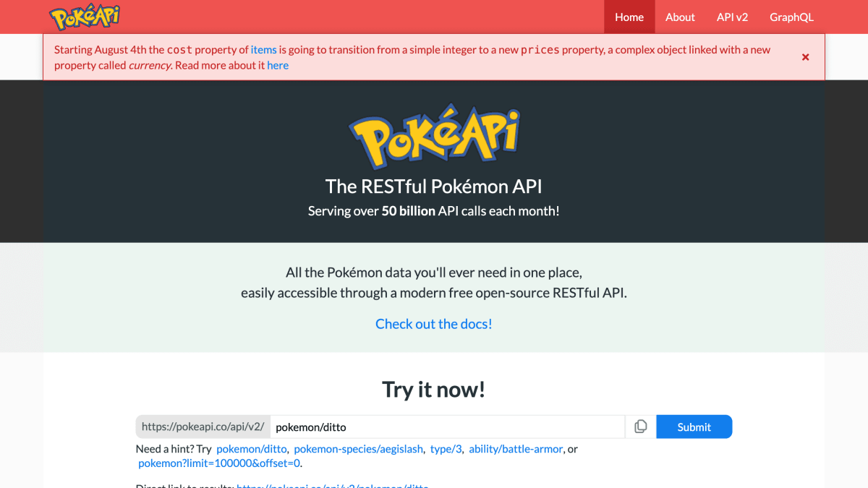Click the PokéAPI logo in the navbar

pyautogui.click(x=85, y=17)
